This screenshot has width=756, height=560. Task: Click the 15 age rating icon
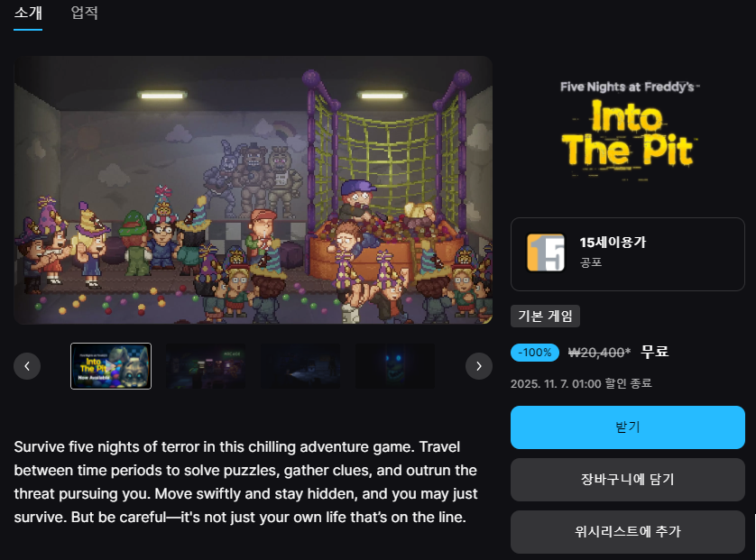(x=546, y=252)
